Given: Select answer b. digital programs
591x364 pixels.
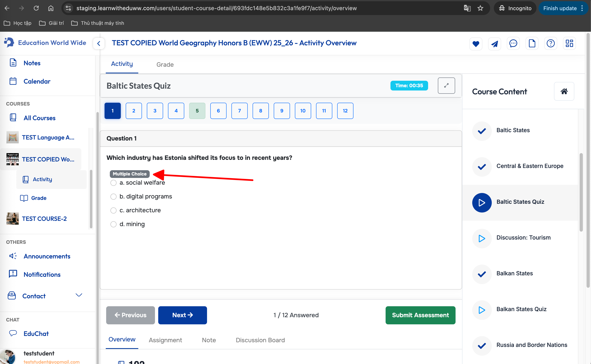Looking at the screenshot, I should click(x=113, y=196).
